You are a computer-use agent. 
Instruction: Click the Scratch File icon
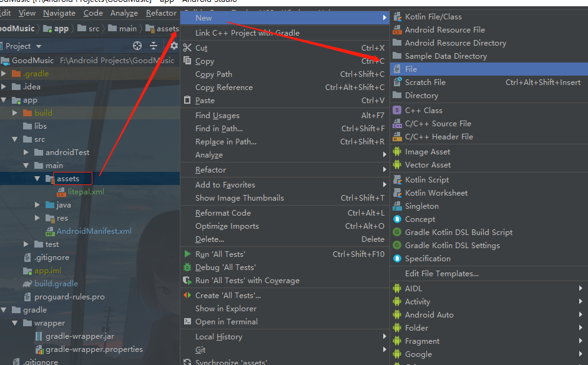(397, 82)
